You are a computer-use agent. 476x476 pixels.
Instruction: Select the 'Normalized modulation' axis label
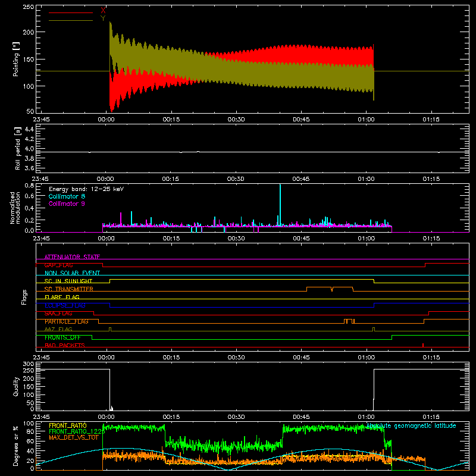(15, 208)
